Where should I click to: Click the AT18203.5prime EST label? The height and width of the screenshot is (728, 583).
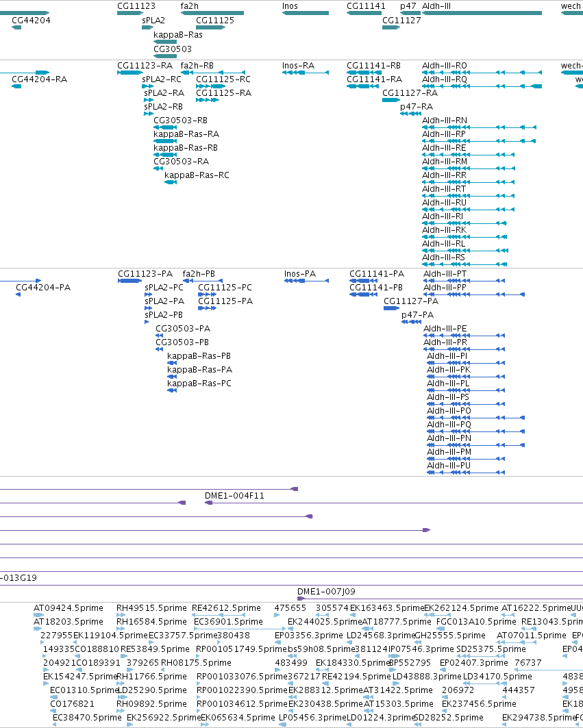(69, 621)
